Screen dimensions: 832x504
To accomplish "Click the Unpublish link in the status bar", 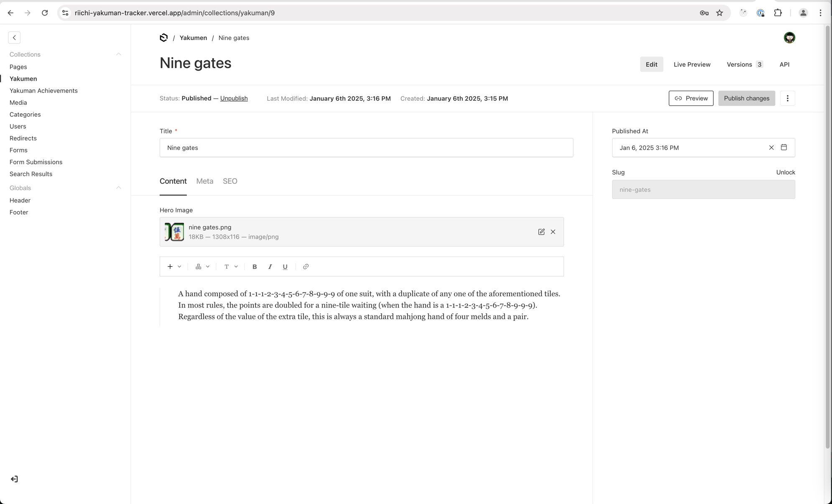I will pyautogui.click(x=234, y=98).
